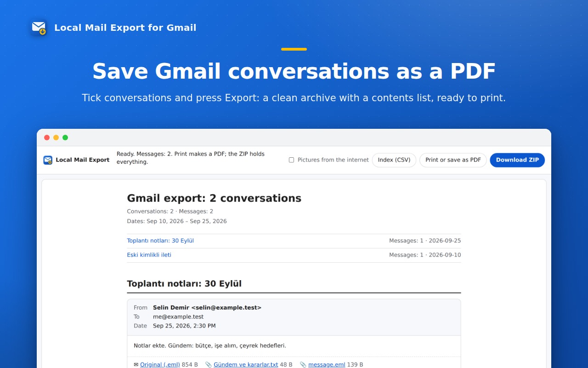Click the Ready. Messages: 2 status text
The image size is (588, 368).
pos(191,158)
